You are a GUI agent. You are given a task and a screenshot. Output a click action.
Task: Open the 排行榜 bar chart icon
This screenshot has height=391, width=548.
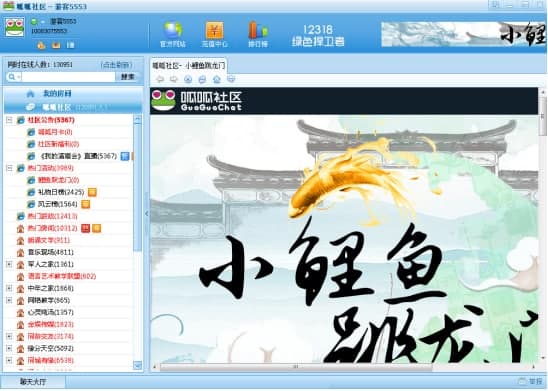[x=258, y=34]
